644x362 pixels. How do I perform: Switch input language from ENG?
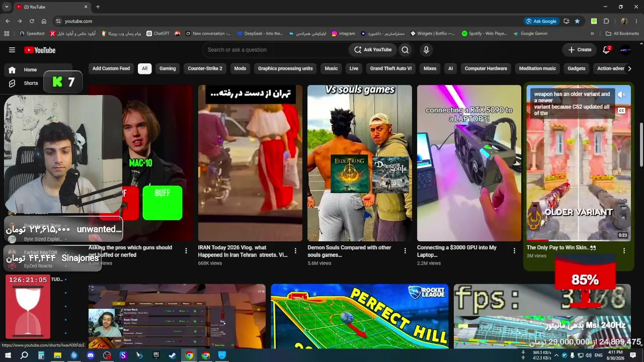(x=598, y=355)
